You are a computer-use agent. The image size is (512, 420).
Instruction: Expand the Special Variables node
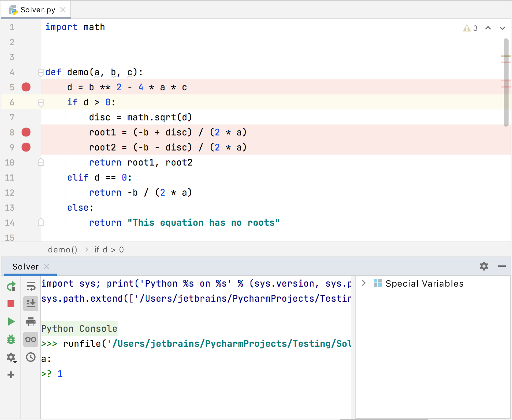pyautogui.click(x=363, y=283)
